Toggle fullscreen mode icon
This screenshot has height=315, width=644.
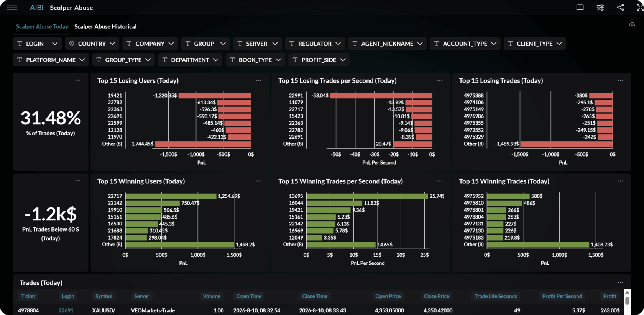(x=640, y=8)
